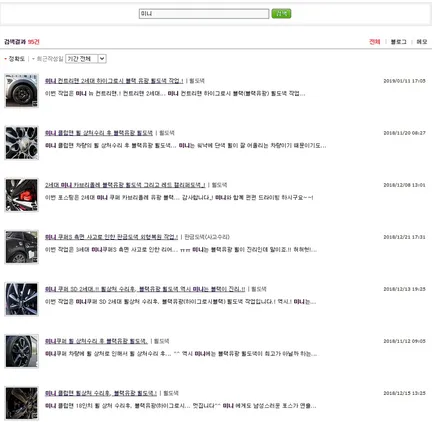Switch to the 메모 filter tab
The width and height of the screenshot is (440, 422).
tap(422, 42)
